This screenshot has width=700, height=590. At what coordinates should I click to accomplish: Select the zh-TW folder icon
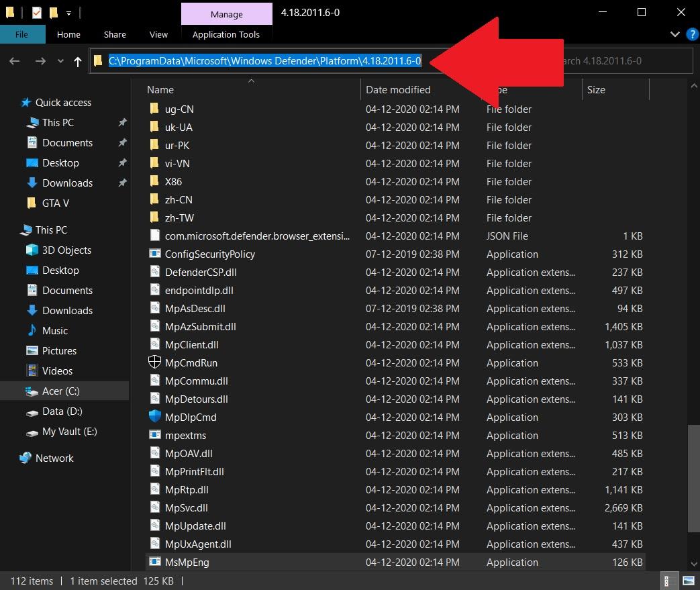click(154, 217)
